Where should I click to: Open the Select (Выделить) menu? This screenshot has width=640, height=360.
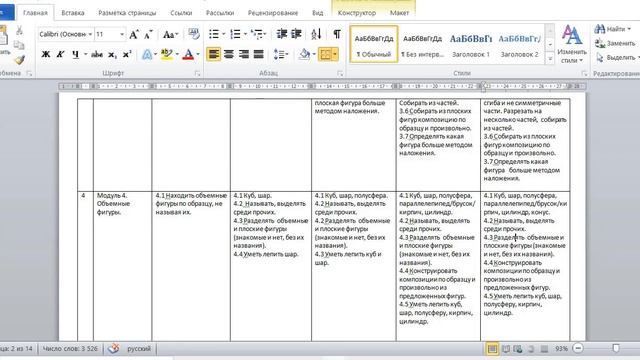click(617, 58)
